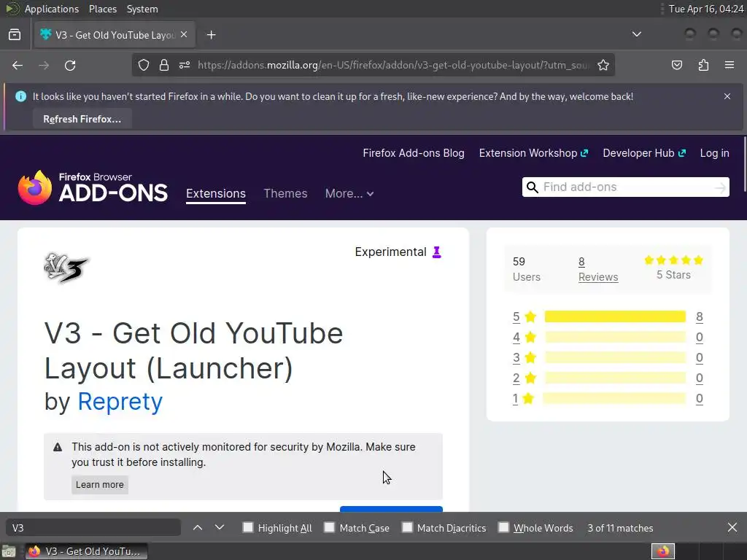Open author Reprety's profile link
The image size is (747, 560).
120,402
